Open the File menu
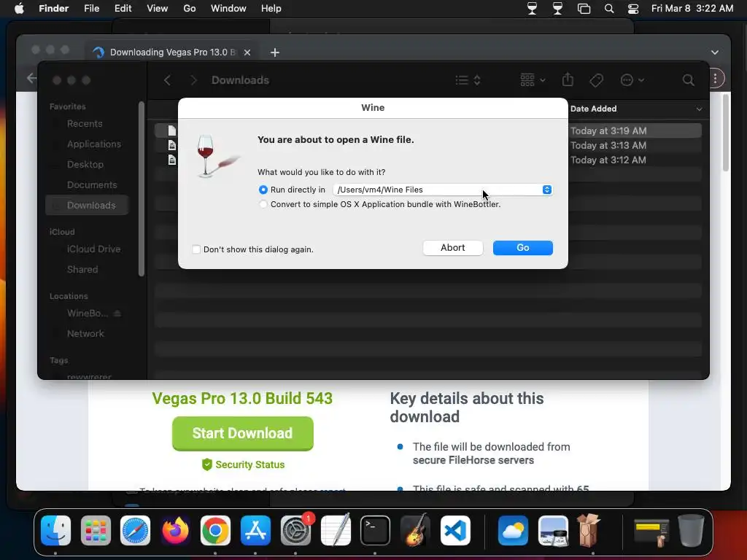 pyautogui.click(x=91, y=9)
